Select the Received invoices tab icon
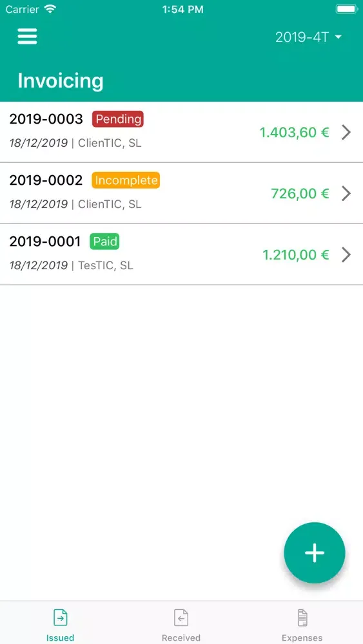 point(181,618)
